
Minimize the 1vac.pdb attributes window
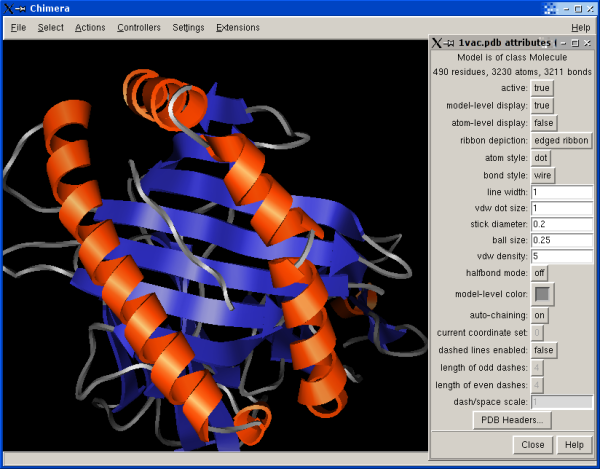click(x=565, y=43)
